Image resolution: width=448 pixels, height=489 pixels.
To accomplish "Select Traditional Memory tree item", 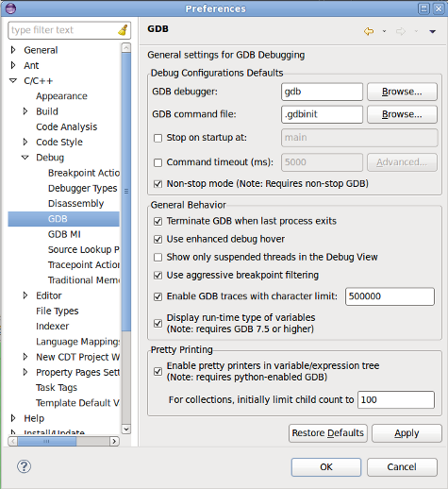I will (84, 280).
